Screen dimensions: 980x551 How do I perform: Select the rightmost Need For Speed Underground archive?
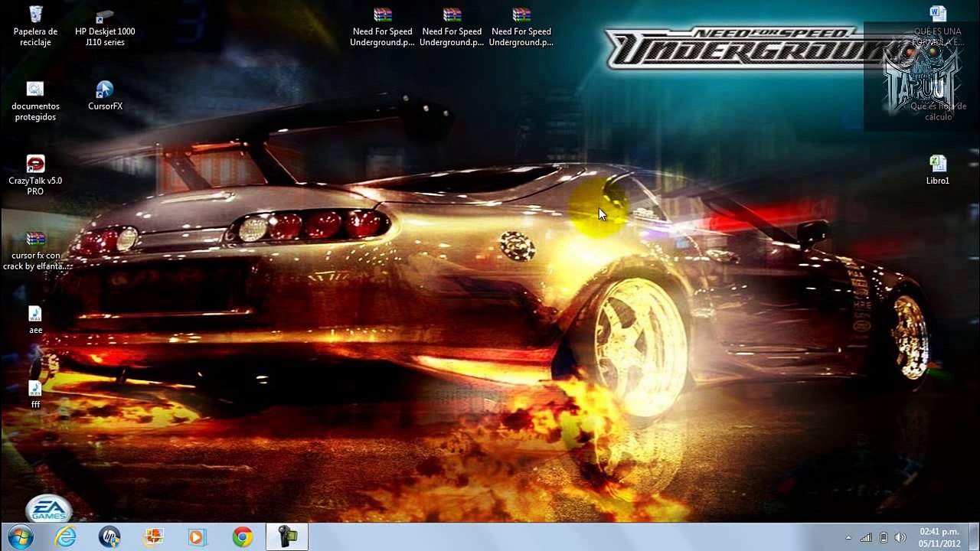coord(521,27)
